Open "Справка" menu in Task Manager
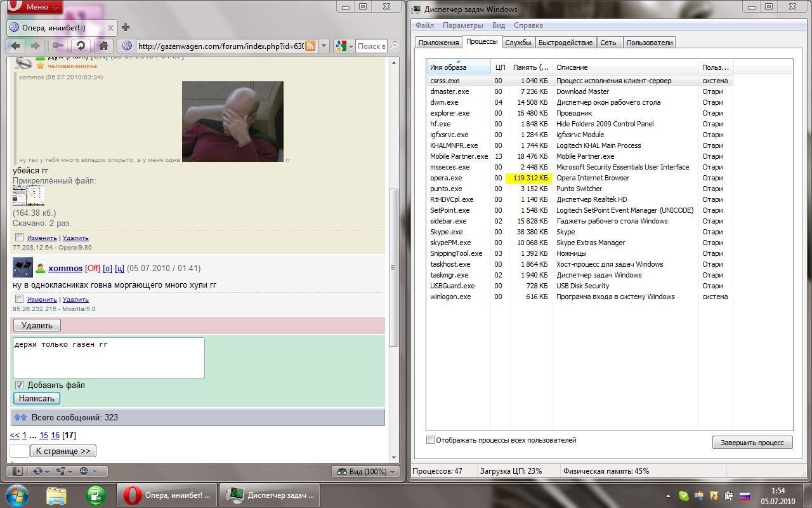Image resolution: width=812 pixels, height=508 pixels. point(528,25)
